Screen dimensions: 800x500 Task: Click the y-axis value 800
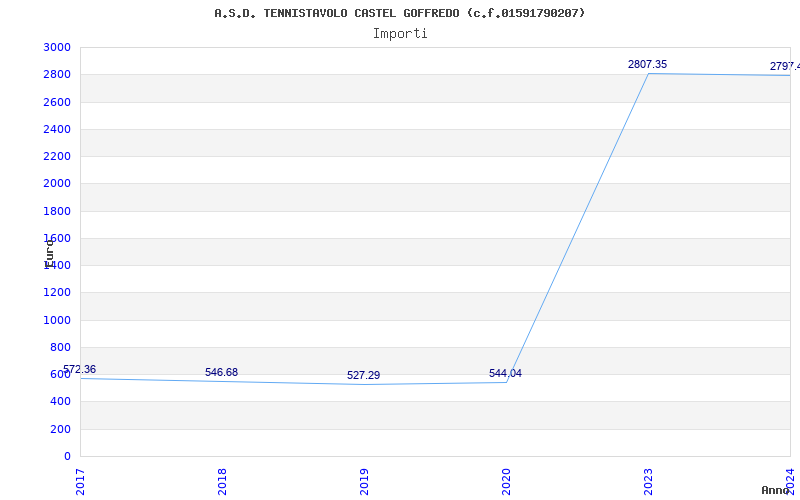click(60, 347)
